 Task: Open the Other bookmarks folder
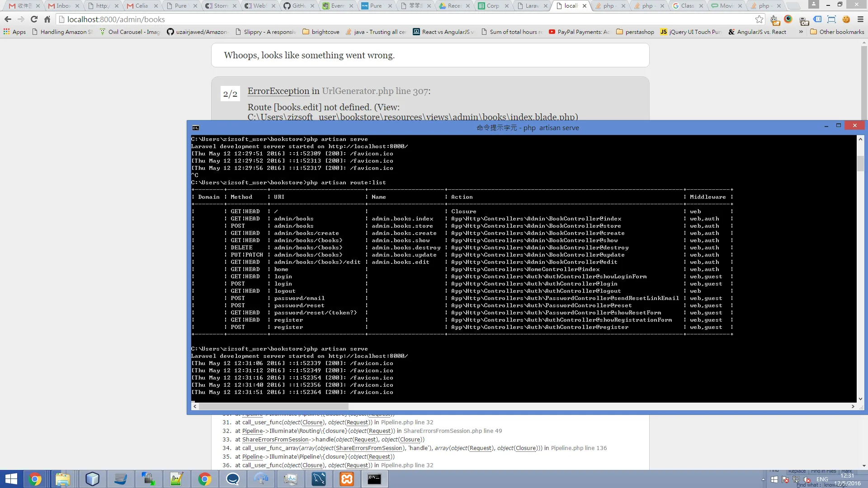pos(837,32)
